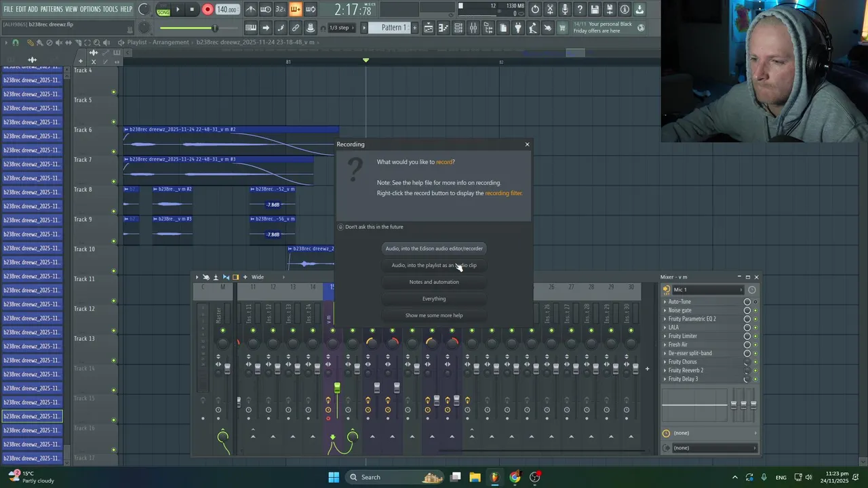Choose Notes and automation

434,282
